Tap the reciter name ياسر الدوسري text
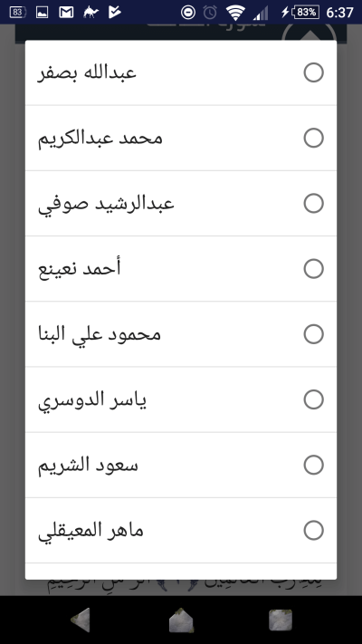This screenshot has width=362, height=644. pos(92,400)
